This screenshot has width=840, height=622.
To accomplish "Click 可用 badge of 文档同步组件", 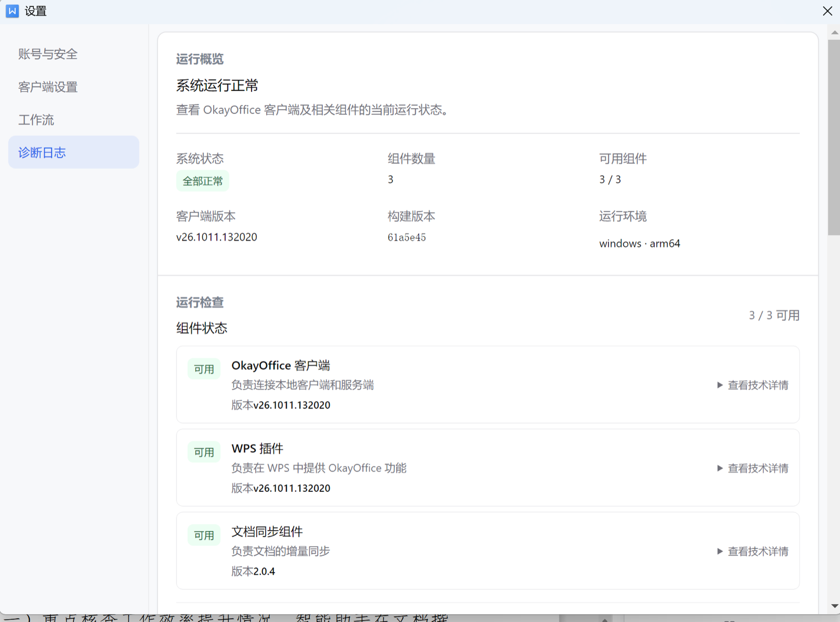I will pos(204,535).
